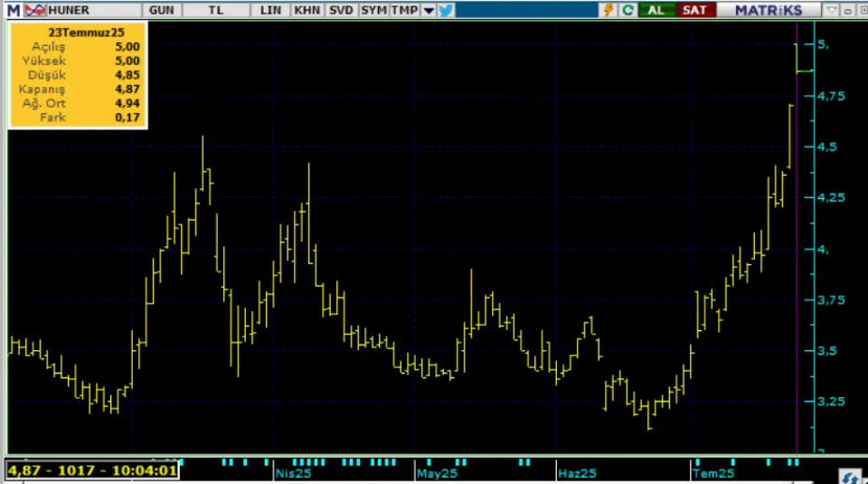Viewport: 868px width, 484px height.
Task: Click the Nis25 time axis label
Action: [293, 473]
